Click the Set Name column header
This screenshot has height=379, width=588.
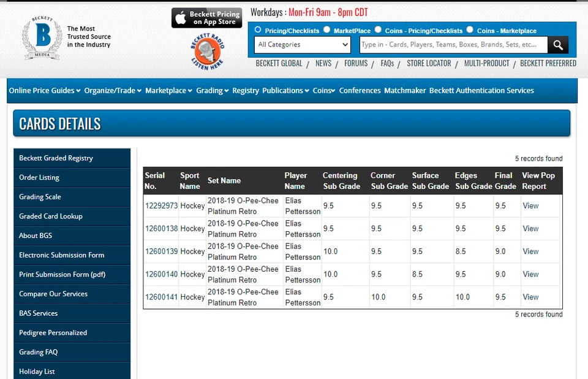(224, 181)
